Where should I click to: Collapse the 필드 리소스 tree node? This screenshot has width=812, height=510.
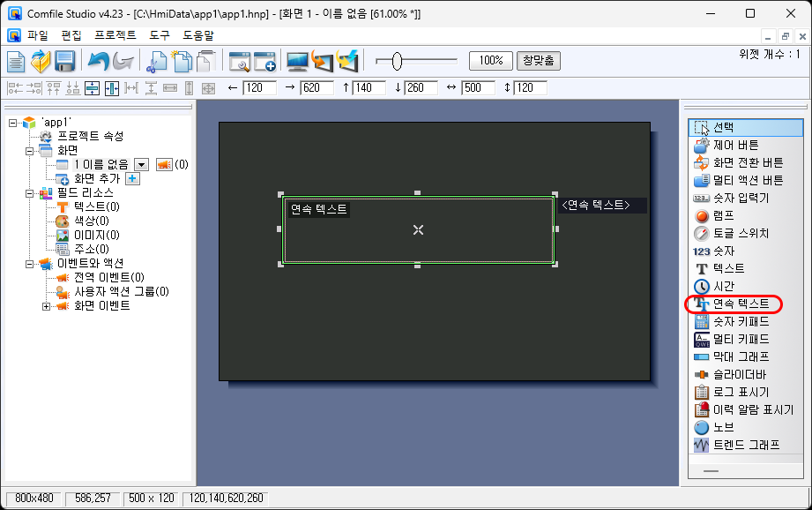point(29,193)
